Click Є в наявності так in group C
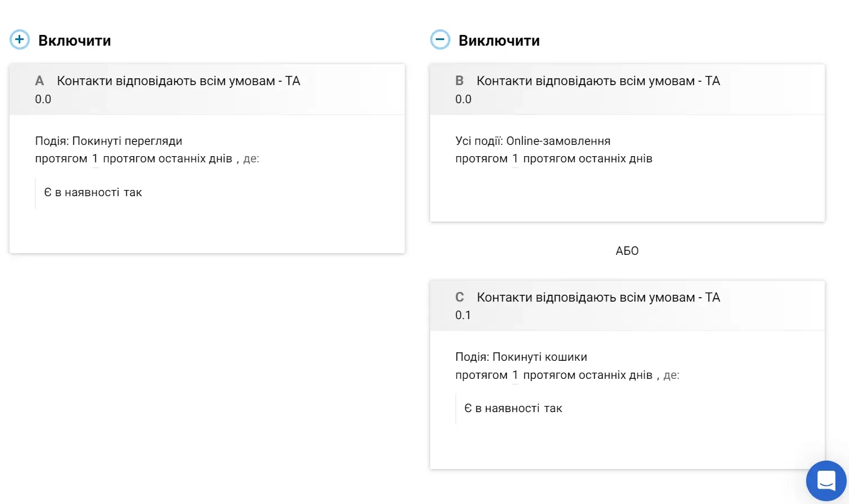Image resolution: width=849 pixels, height=504 pixels. (513, 408)
